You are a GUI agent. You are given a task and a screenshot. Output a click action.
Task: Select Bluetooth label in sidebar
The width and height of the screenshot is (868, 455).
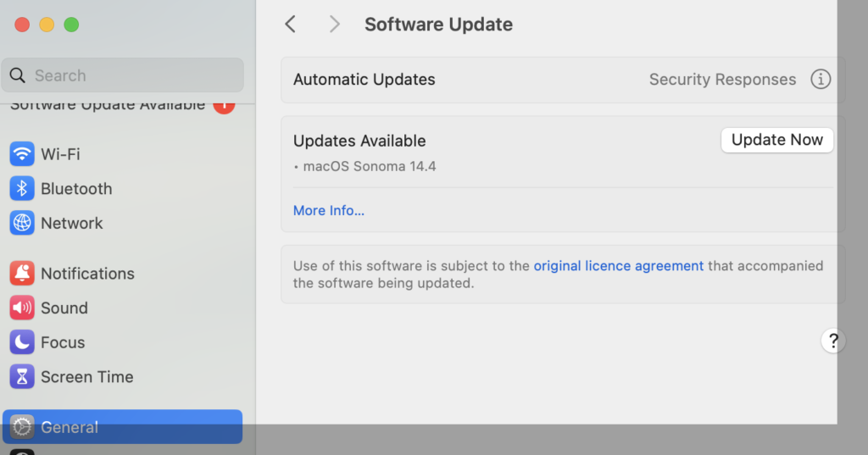pyautogui.click(x=76, y=189)
